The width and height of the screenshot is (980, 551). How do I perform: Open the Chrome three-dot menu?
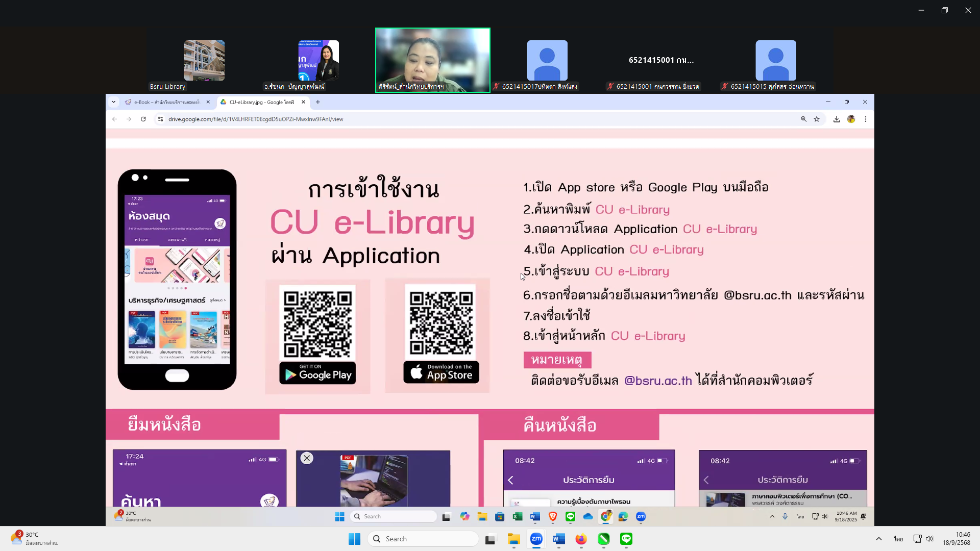pos(866,119)
